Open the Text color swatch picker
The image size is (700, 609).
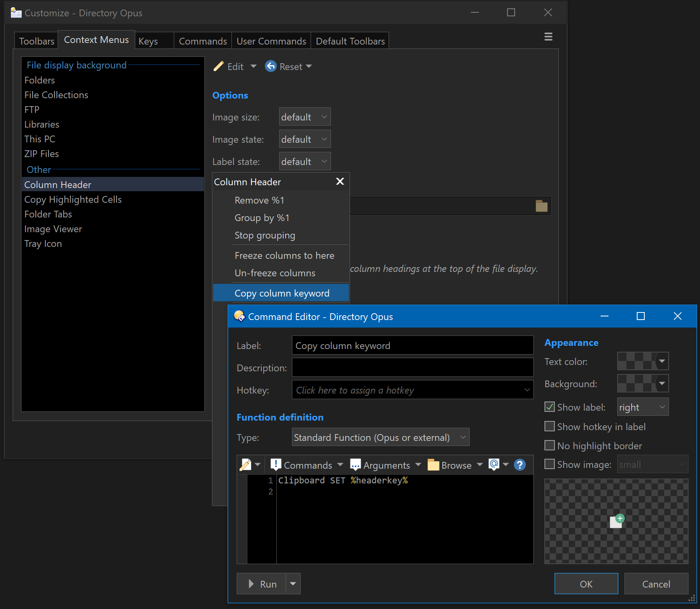642,361
